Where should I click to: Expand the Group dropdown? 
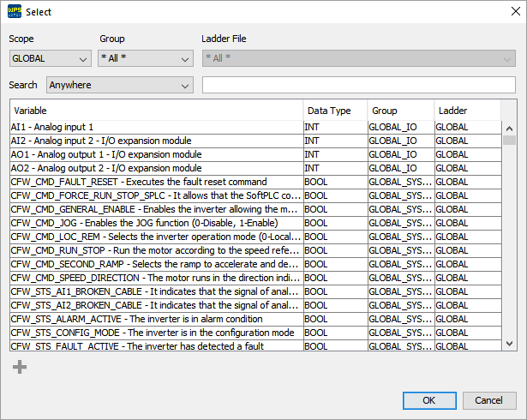pos(145,59)
